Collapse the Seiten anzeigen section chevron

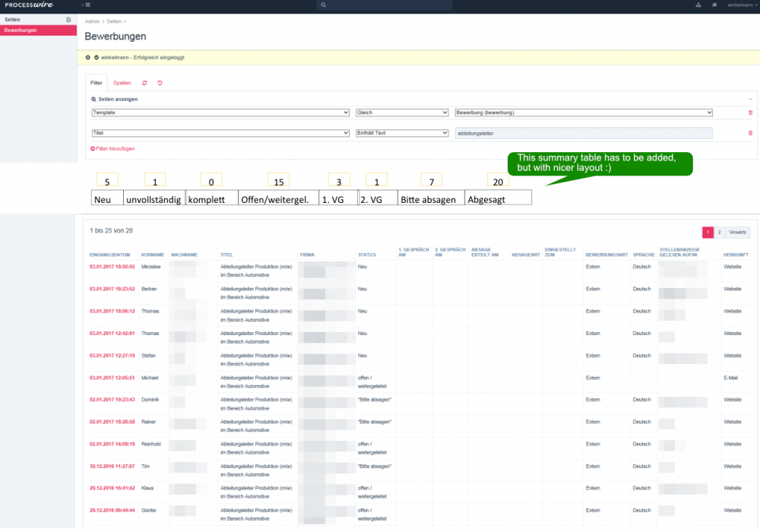pyautogui.click(x=750, y=99)
